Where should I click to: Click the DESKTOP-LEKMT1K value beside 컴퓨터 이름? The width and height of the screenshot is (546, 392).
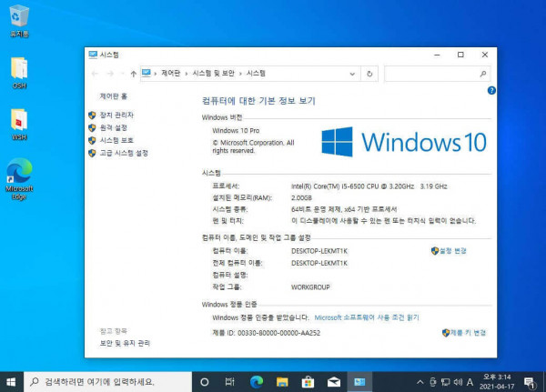[319, 251]
